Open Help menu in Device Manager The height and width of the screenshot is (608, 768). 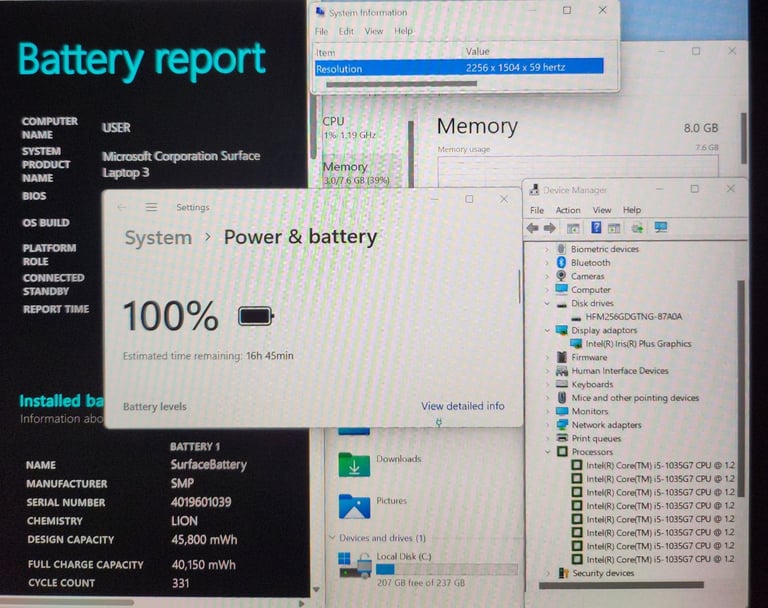[632, 210]
